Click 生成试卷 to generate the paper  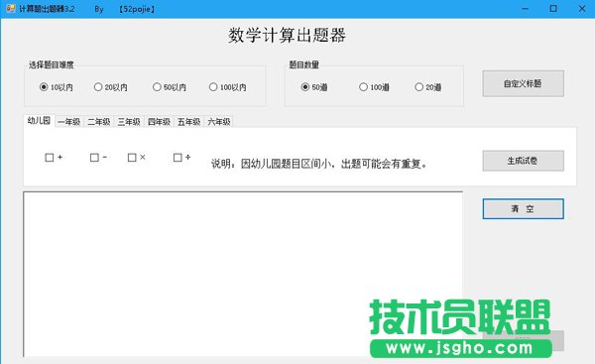click(523, 161)
